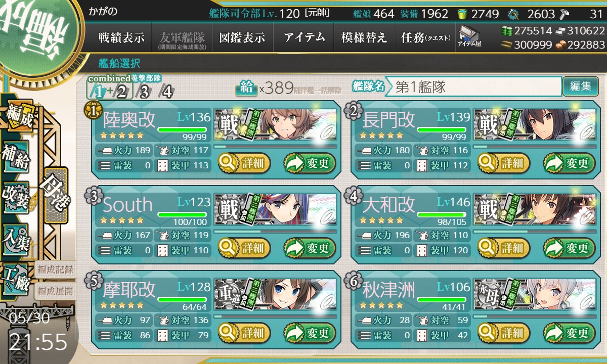Switch to fleet tab 4
The width and height of the screenshot is (607, 364).
click(x=165, y=92)
